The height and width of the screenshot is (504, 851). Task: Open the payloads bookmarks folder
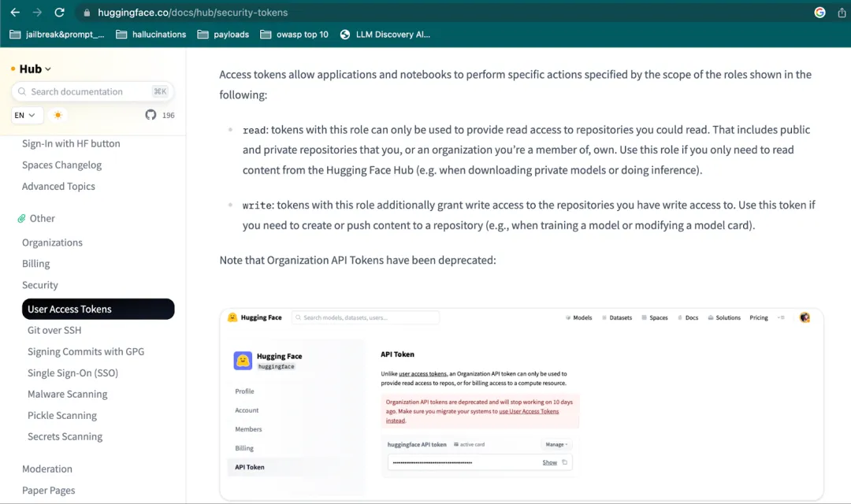223,34
